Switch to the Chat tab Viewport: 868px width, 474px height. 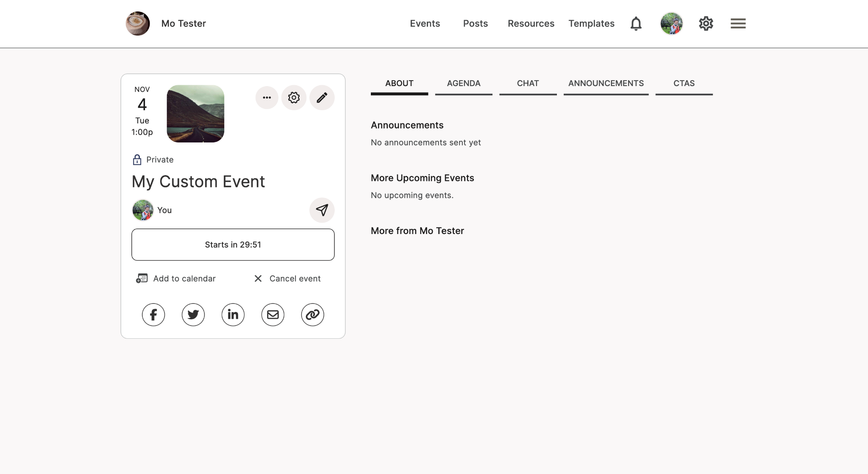pyautogui.click(x=528, y=84)
